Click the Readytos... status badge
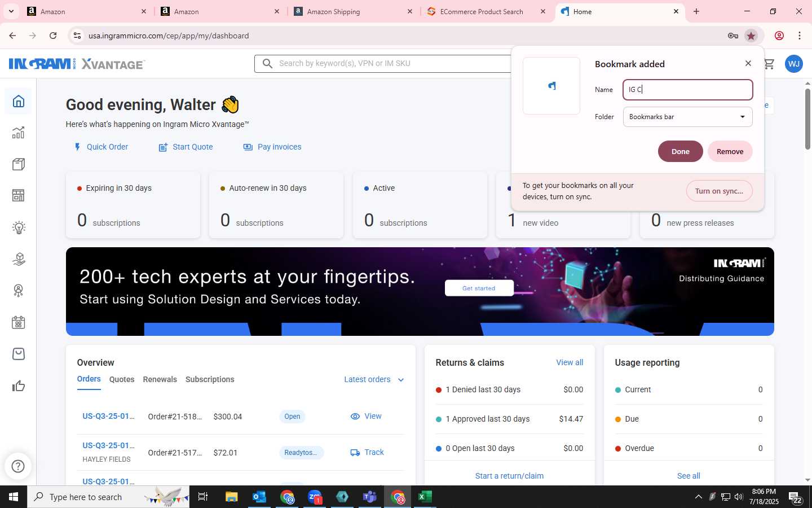This screenshot has height=508, width=812. pos(301,452)
